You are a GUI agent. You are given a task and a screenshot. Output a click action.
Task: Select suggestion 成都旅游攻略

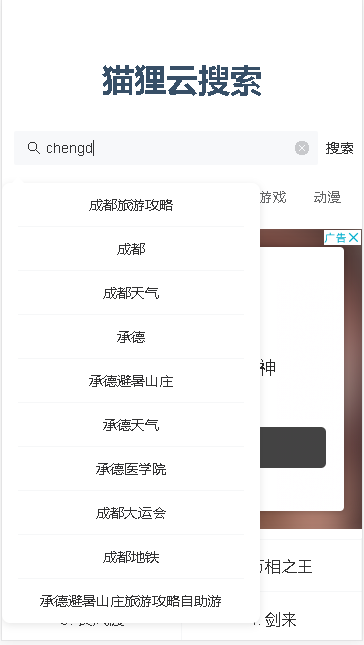(x=131, y=205)
